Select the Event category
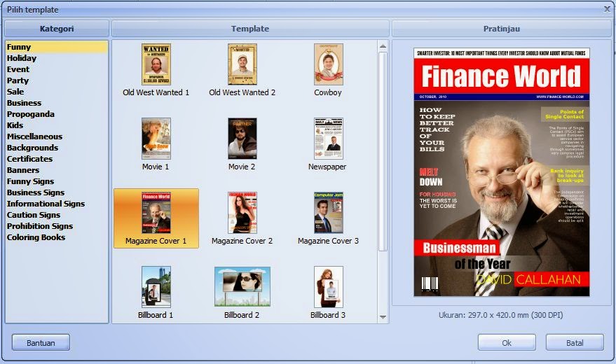 tap(57, 69)
